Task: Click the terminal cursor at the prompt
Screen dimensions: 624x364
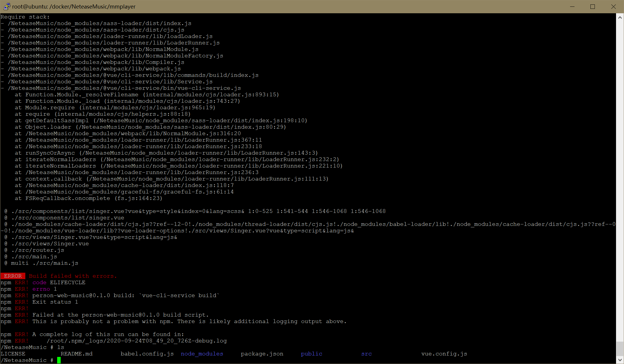Action: [x=59, y=360]
